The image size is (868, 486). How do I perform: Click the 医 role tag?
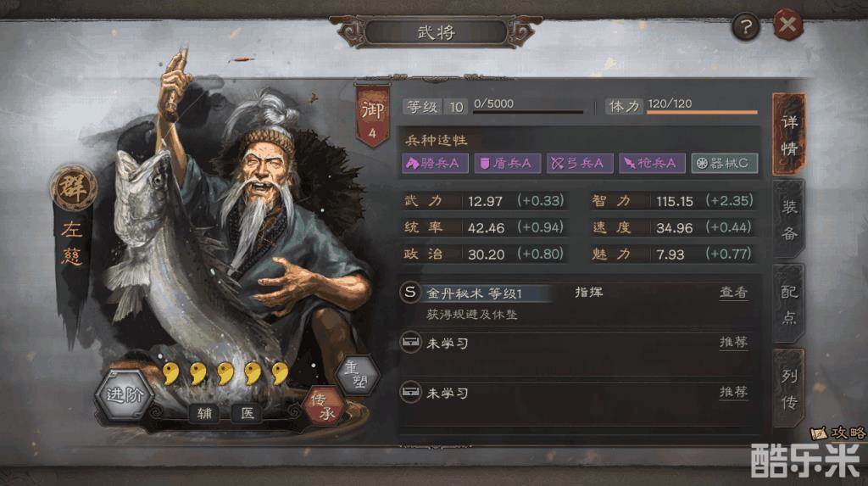coord(247,413)
